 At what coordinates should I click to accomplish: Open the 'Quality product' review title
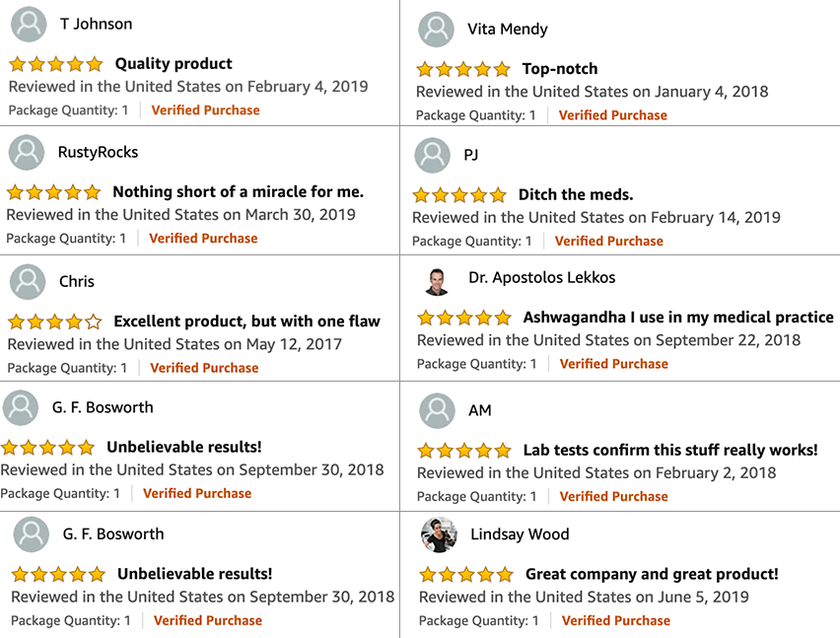coord(174,64)
